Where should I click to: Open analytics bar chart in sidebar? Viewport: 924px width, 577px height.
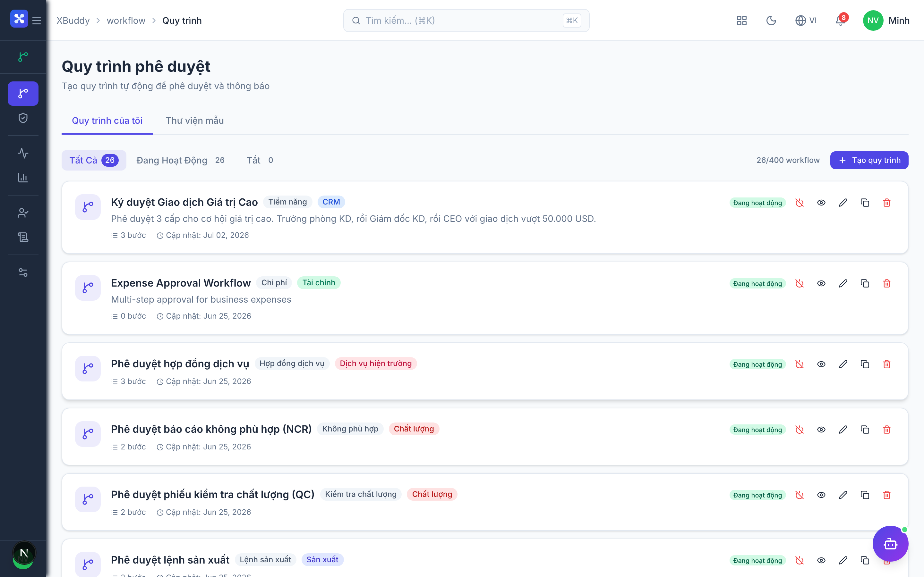[x=23, y=178]
